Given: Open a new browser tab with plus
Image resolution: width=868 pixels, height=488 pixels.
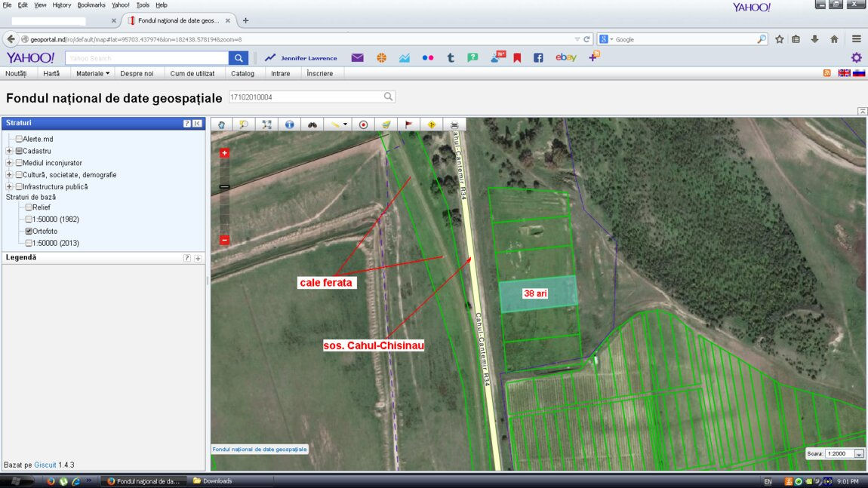Looking at the screenshot, I should [x=246, y=20].
